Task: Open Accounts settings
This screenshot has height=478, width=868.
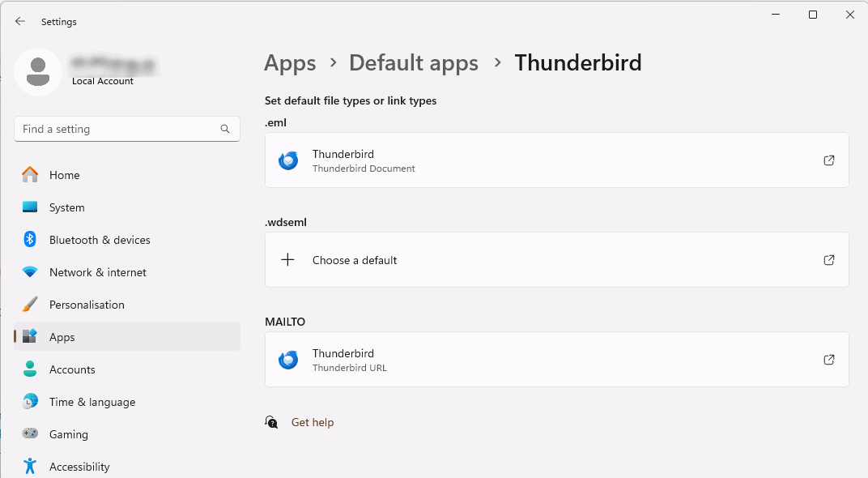Action: (127, 369)
